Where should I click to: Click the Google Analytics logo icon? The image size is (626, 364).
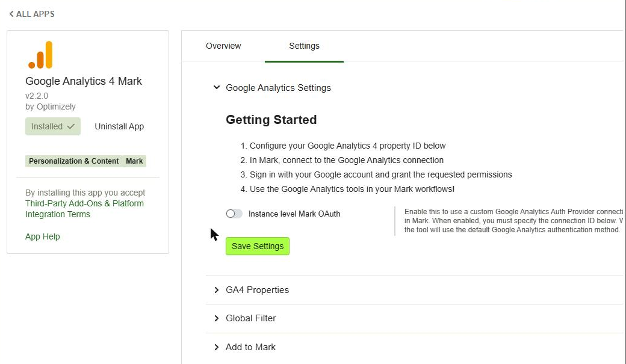click(40, 55)
